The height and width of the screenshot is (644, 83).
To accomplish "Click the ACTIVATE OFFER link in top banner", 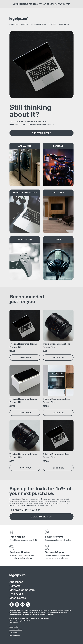I will 63,4.
